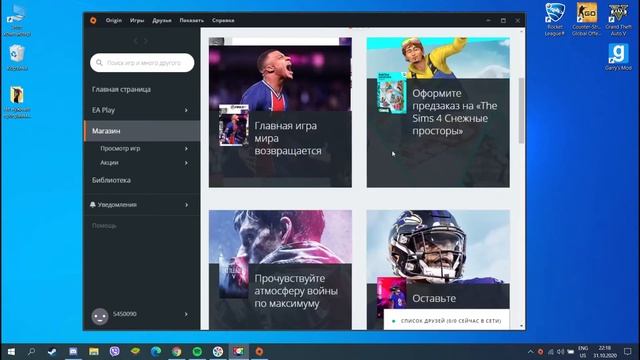
Task: Open The Sims 4 Снежные просторы preorder tile
Action: click(x=438, y=113)
